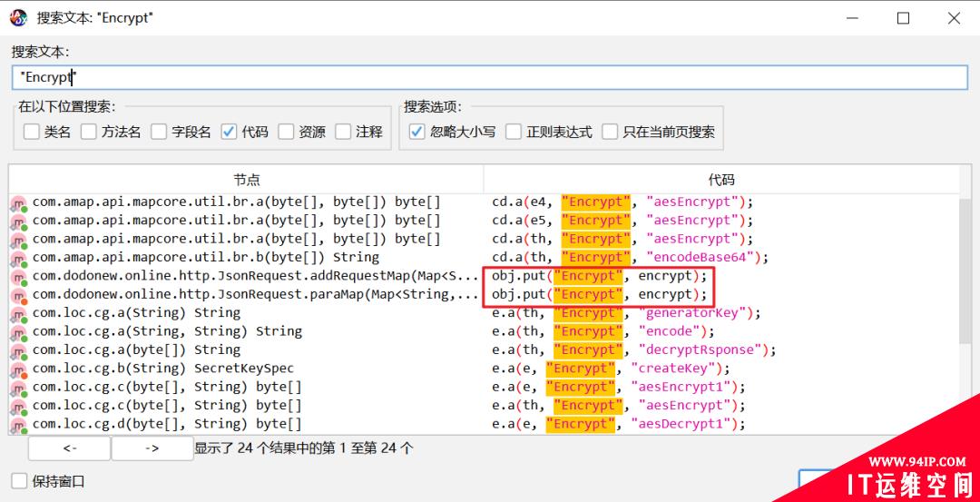
Task: Select code cell containing "aesEncrypt1"
Action: click(x=620, y=387)
